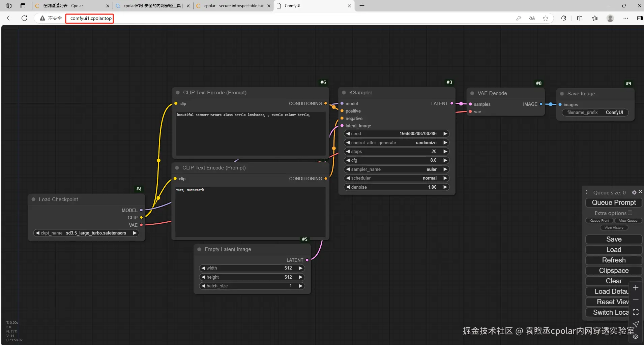Click the denoise value slider
644x345 pixels.
397,187
